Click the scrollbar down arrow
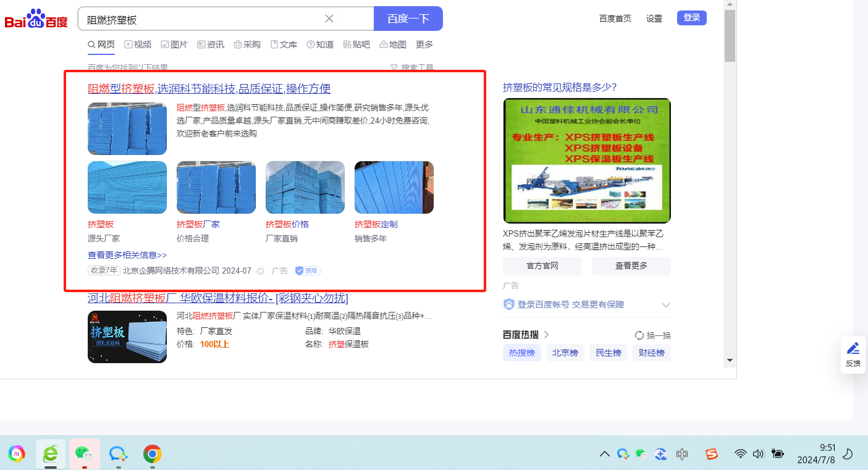 (x=730, y=360)
